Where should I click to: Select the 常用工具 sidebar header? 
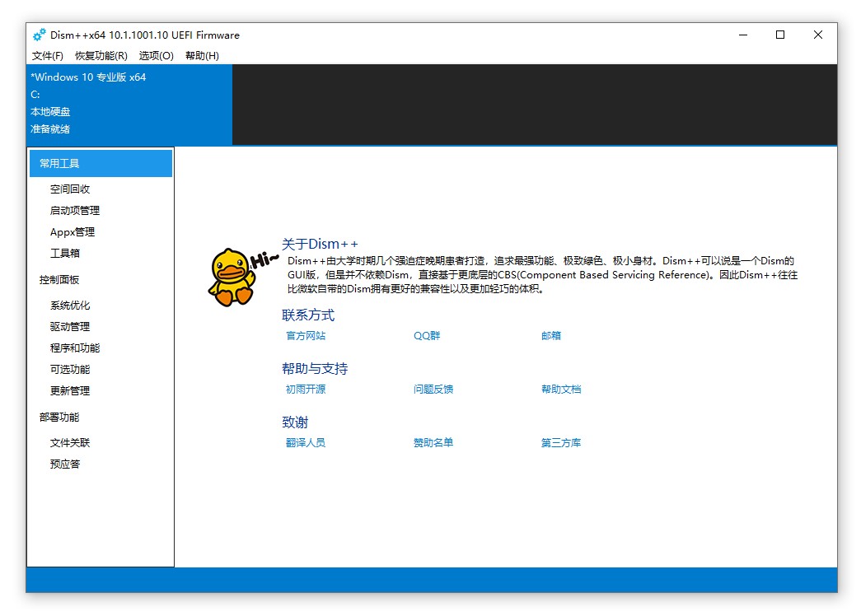click(x=101, y=164)
